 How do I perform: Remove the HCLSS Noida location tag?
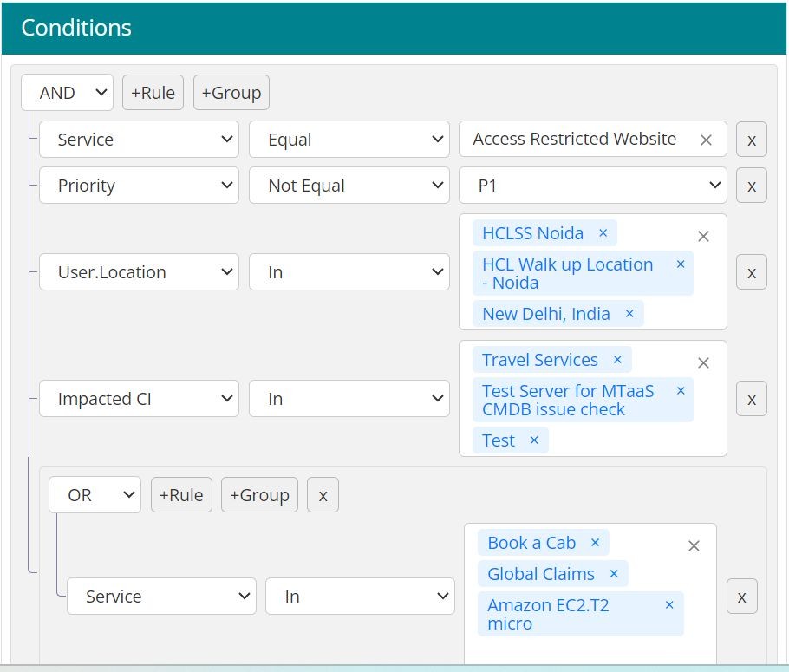coord(603,233)
